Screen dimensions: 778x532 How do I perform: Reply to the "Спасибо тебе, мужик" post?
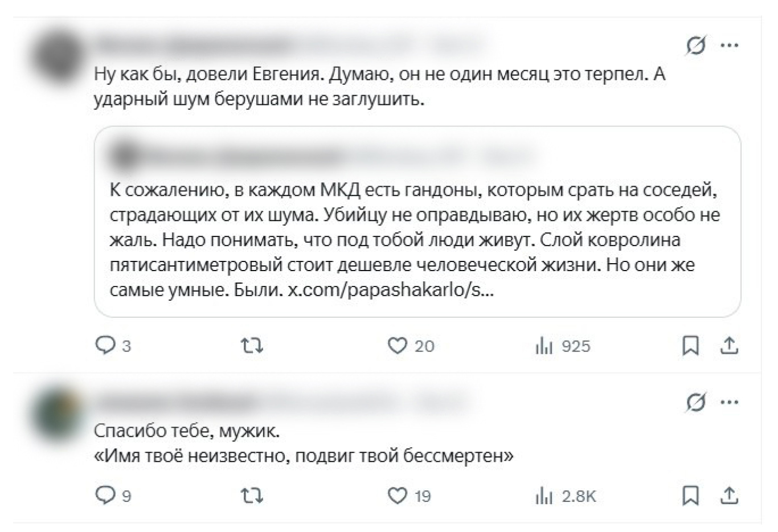click(105, 496)
